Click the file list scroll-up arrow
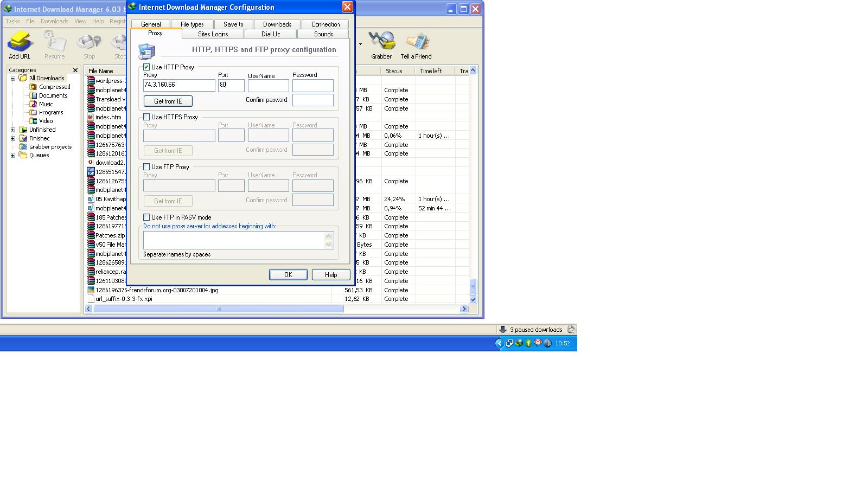 (x=473, y=70)
